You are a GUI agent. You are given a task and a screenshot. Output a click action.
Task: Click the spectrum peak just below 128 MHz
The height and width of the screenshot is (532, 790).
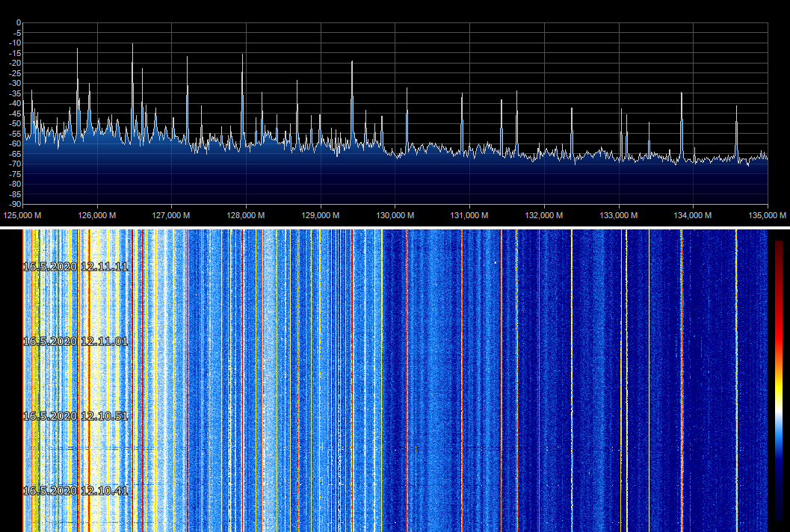click(242, 57)
